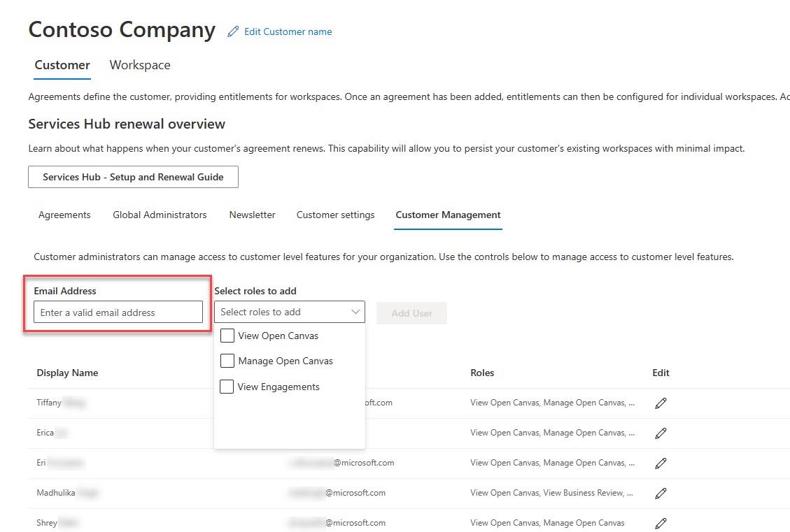Click Services Hub - Setup and Renewal Guide button
Screen dimensions: 790x532
pos(133,178)
